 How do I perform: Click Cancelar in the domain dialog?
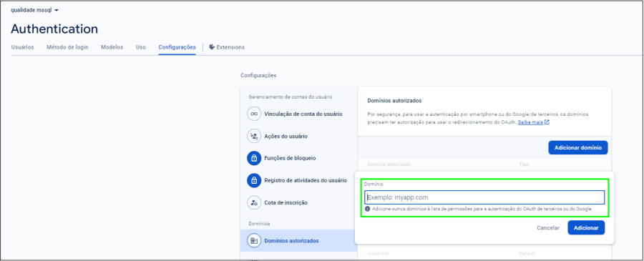pyautogui.click(x=548, y=228)
